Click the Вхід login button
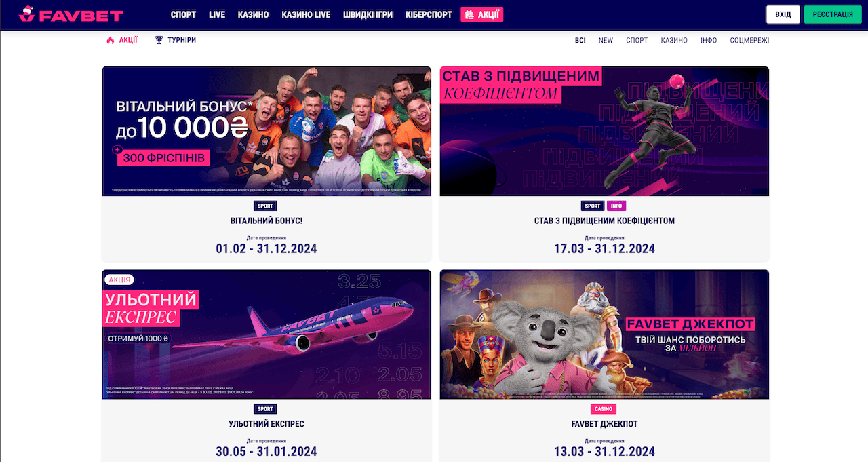Image resolution: width=868 pixels, height=462 pixels. coord(783,14)
